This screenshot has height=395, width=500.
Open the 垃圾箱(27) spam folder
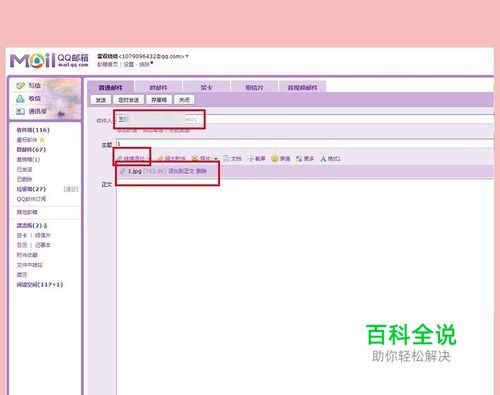pos(31,189)
